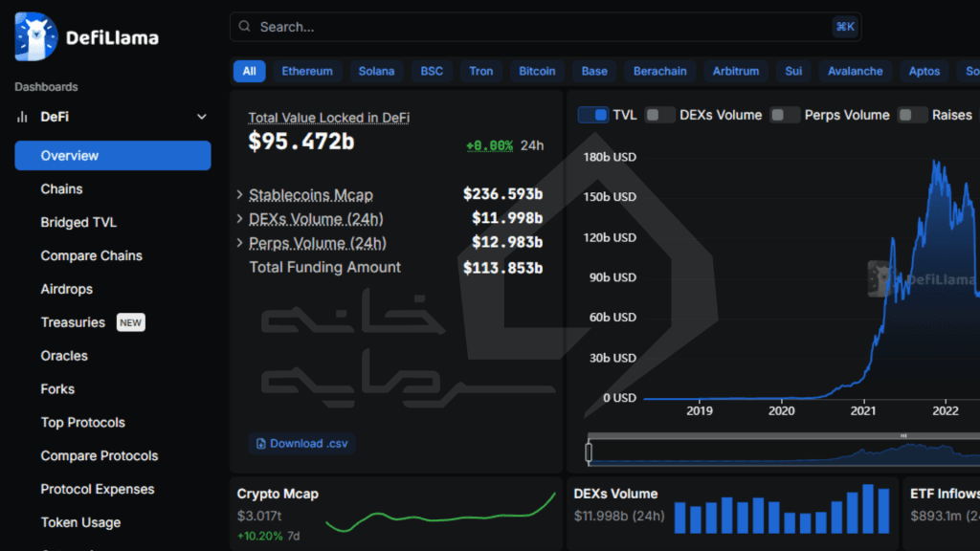The width and height of the screenshot is (980, 551).
Task: Select the All chains tab
Action: click(x=250, y=71)
